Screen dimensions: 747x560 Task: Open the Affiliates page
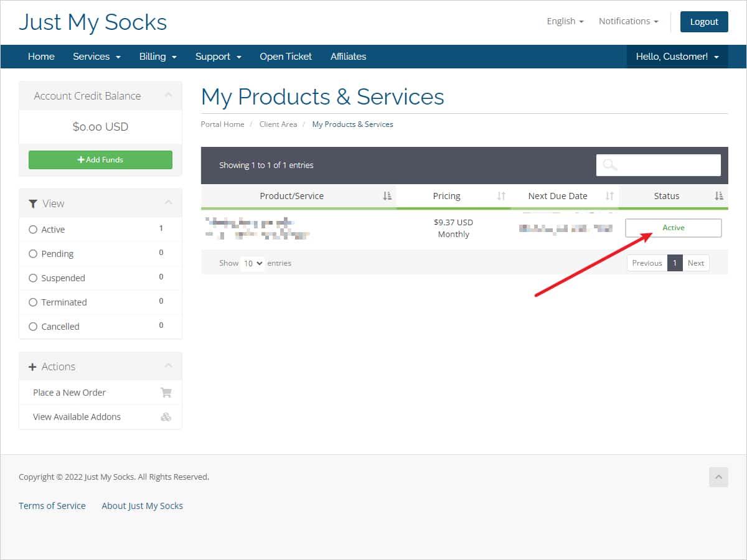pos(348,57)
